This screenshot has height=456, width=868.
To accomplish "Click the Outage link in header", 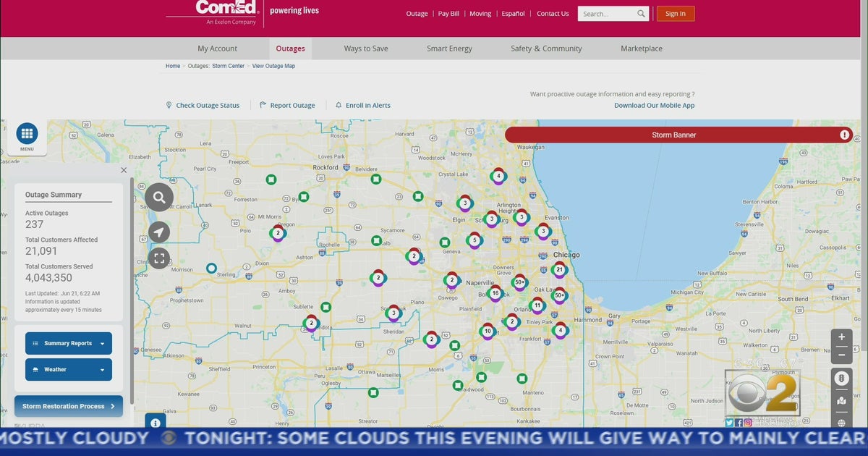I will tap(417, 14).
